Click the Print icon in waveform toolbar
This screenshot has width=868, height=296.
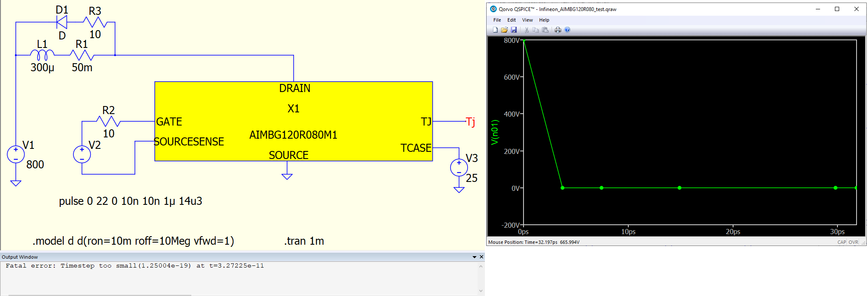558,30
